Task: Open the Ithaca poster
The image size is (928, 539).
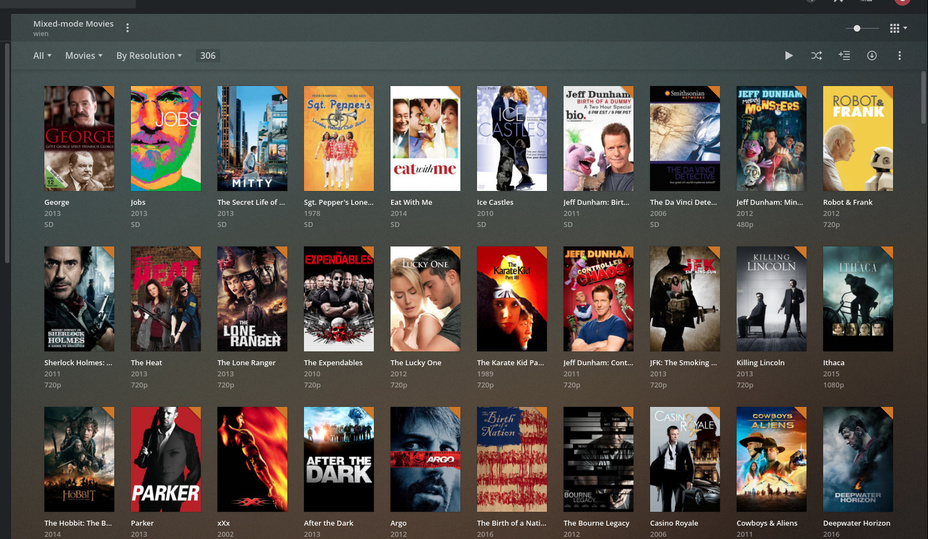Action: tap(858, 299)
